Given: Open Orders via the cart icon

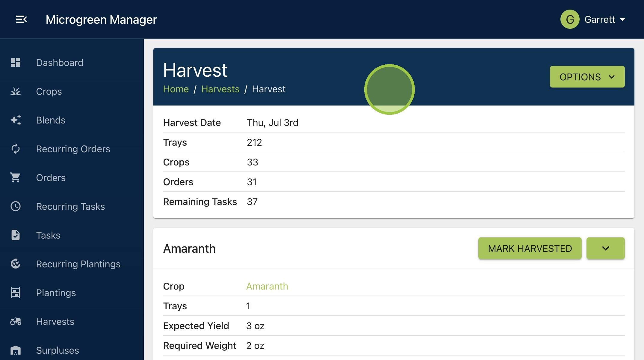Looking at the screenshot, I should 15,177.
